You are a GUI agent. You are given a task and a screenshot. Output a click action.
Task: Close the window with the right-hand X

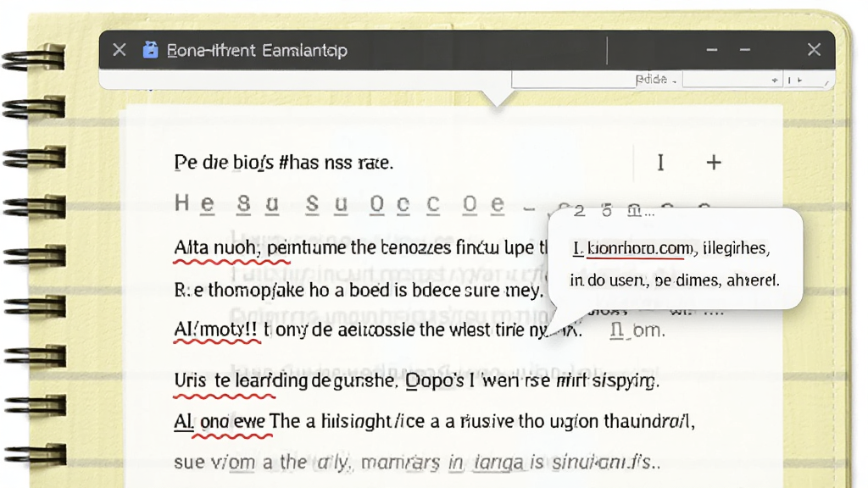point(814,50)
